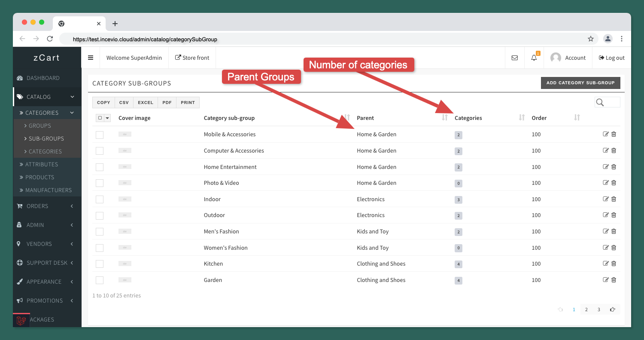Click the hamburger menu toggle icon

(x=91, y=58)
